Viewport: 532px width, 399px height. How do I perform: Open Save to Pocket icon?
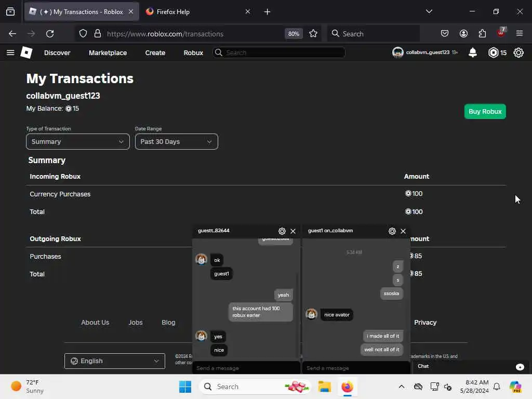click(445, 34)
